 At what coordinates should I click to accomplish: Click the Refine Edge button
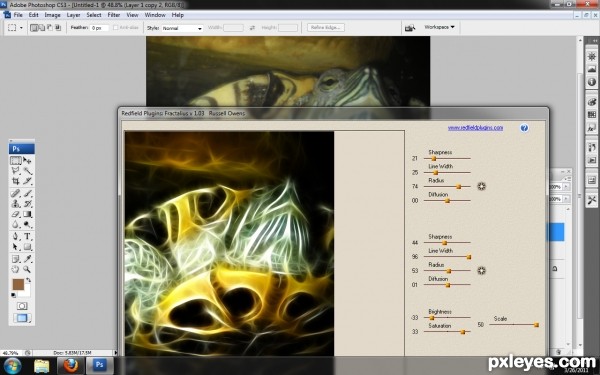[326, 28]
